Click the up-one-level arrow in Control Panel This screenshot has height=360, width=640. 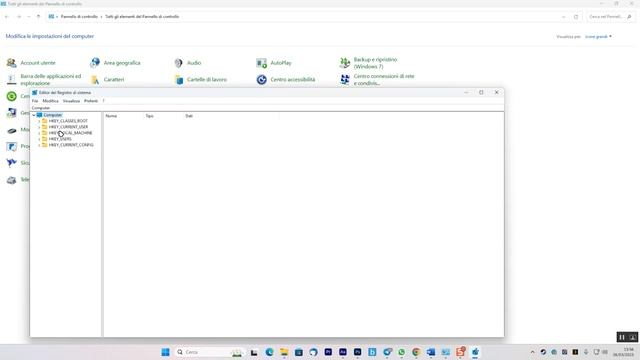38,17
